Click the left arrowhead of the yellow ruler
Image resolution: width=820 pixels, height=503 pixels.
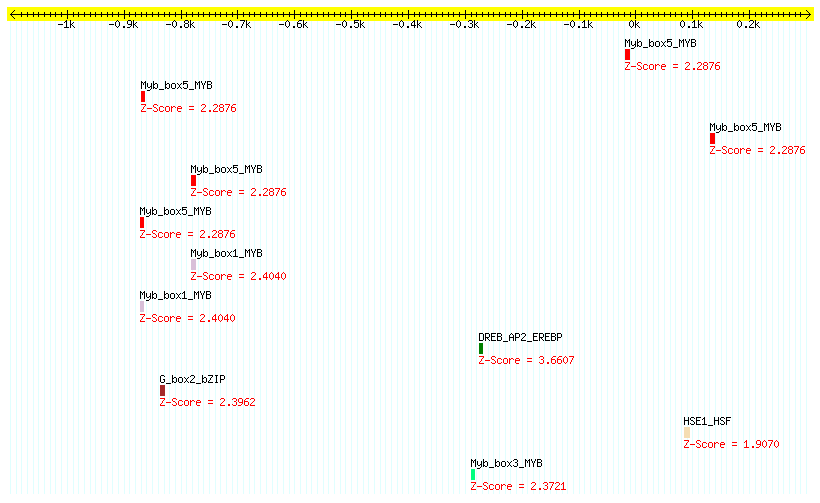pyautogui.click(x=13, y=14)
